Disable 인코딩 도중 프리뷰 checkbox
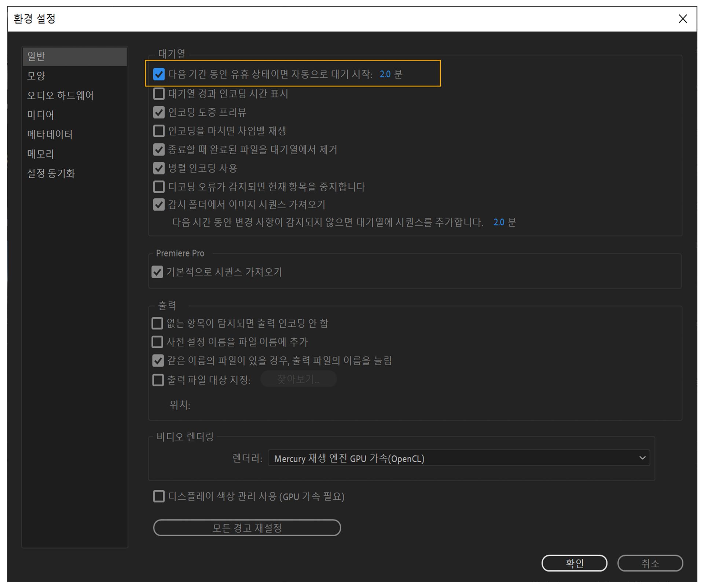This screenshot has height=588, width=704. pyautogui.click(x=159, y=112)
